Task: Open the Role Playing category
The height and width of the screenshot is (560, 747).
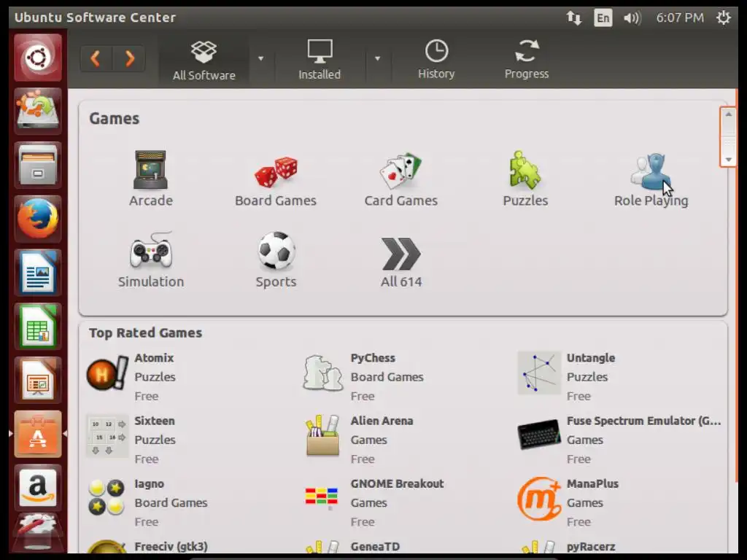Action: [651, 179]
